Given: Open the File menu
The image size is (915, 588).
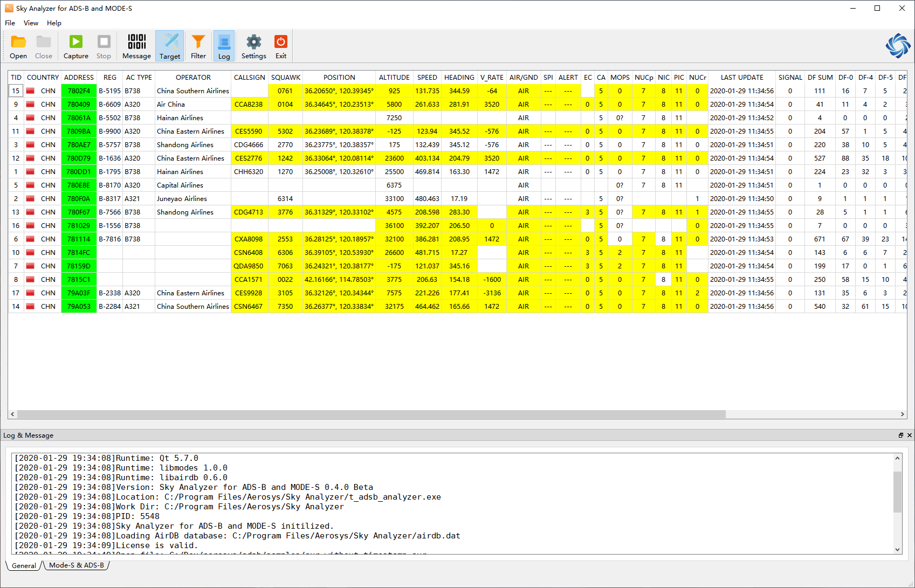Looking at the screenshot, I should (x=10, y=23).
